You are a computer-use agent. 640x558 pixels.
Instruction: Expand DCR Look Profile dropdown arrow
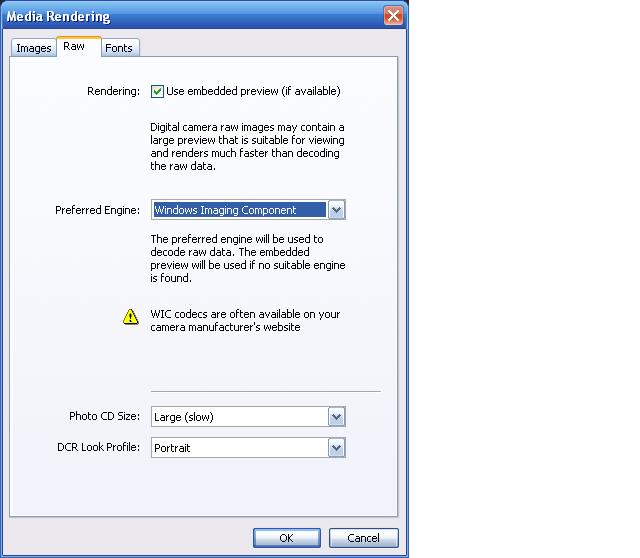click(336, 448)
